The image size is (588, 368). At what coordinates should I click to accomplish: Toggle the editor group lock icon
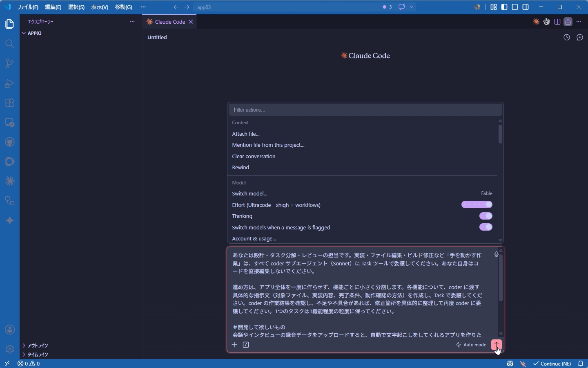[x=568, y=22]
